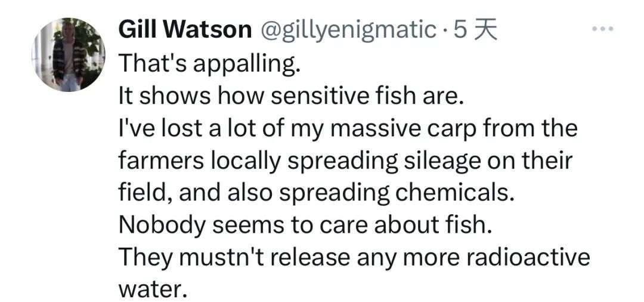This screenshot has width=644, height=302.
Task: Click the @gillyenigmatic handle
Action: point(349,30)
